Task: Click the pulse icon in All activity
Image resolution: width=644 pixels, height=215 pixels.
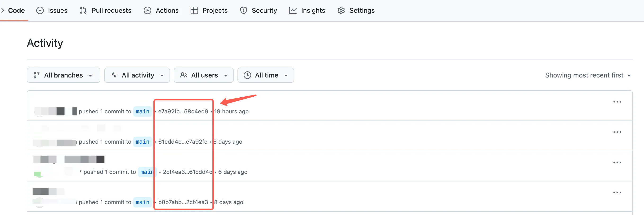Action: (114, 75)
